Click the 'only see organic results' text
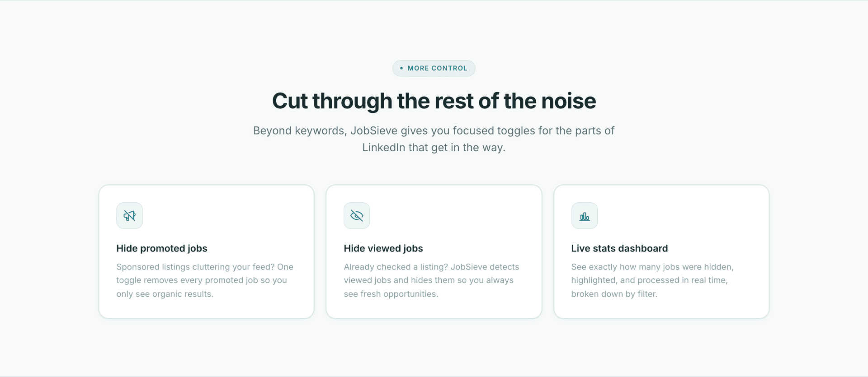The image size is (868, 377). click(x=165, y=294)
